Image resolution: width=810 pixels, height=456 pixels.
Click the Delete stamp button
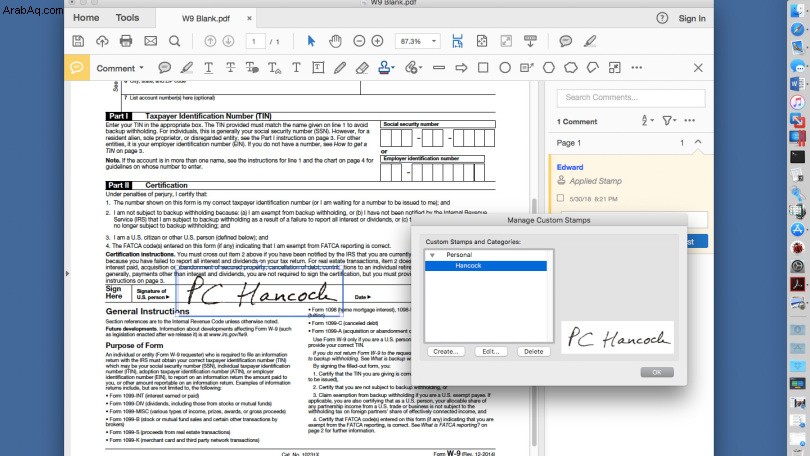(x=534, y=351)
